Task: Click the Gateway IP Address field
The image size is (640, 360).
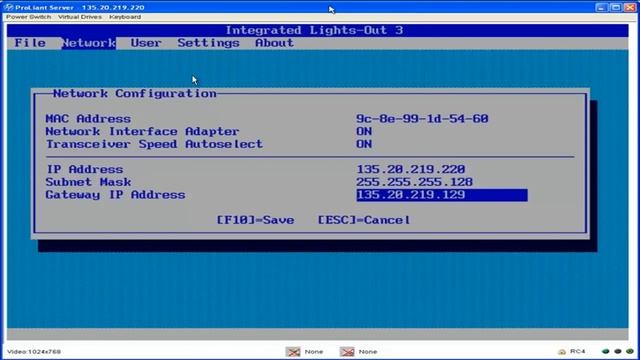Action: 442,195
